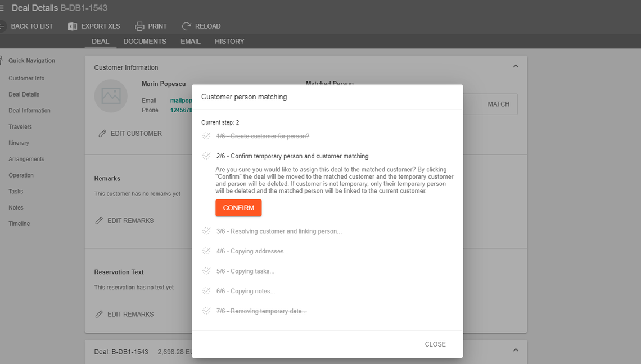Click check icon for step 1/6 Create customer
Screen dimensions: 641x364
[206, 136]
